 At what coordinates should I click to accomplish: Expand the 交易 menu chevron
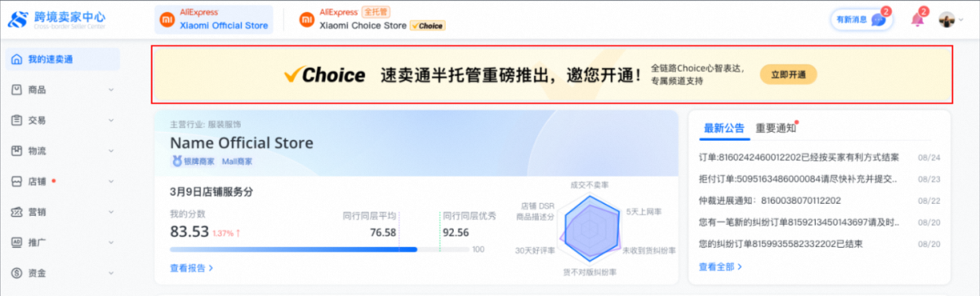pos(111,120)
